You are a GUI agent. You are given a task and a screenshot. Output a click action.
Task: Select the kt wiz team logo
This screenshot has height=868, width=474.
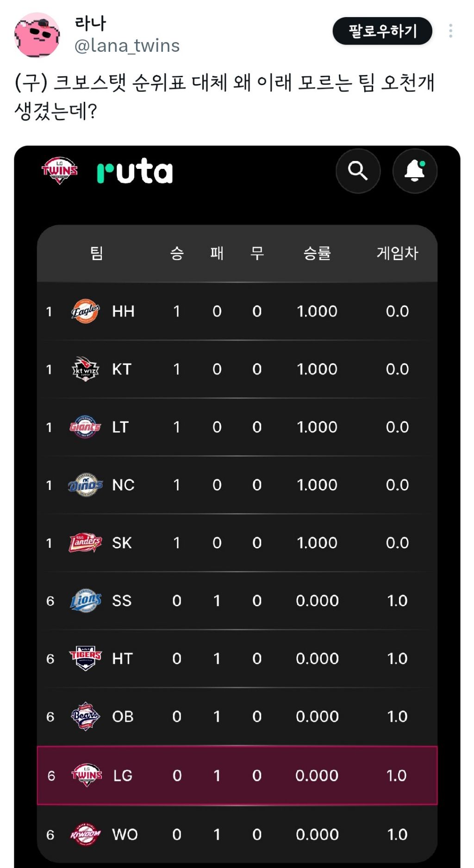pos(85,369)
